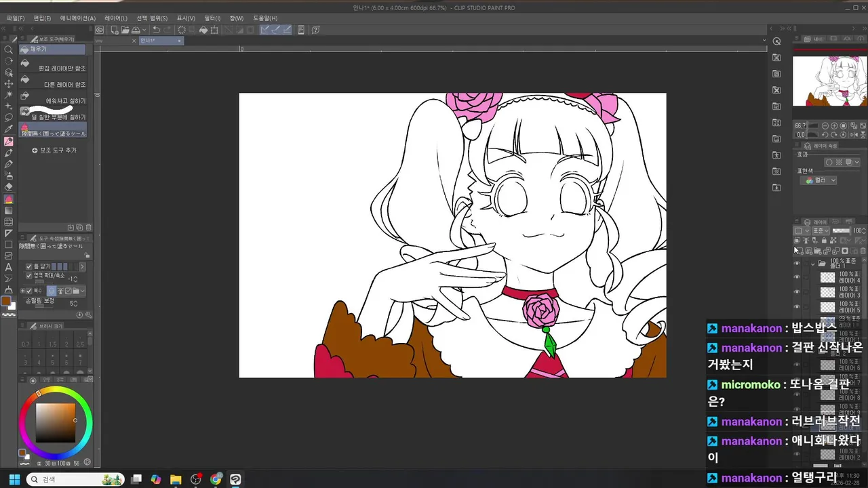Collapse the 폴더 1 folder

point(812,263)
